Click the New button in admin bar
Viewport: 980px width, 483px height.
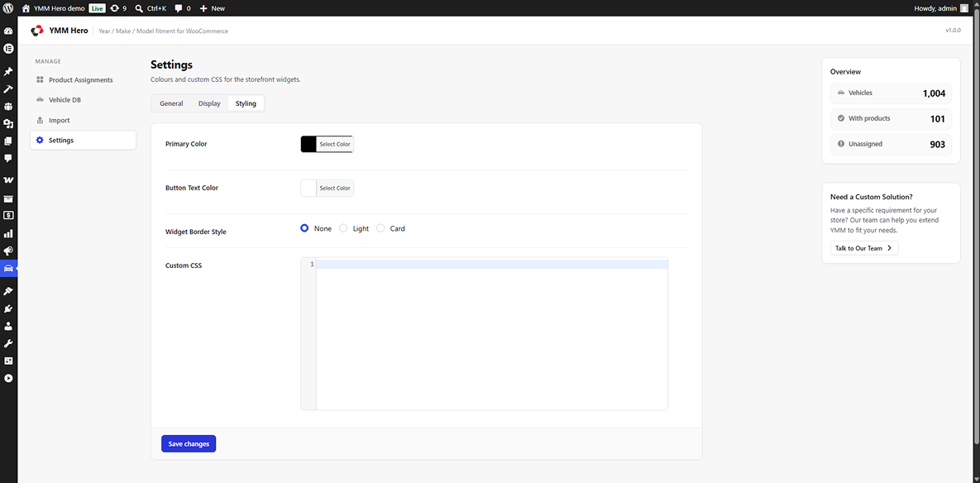coord(213,8)
